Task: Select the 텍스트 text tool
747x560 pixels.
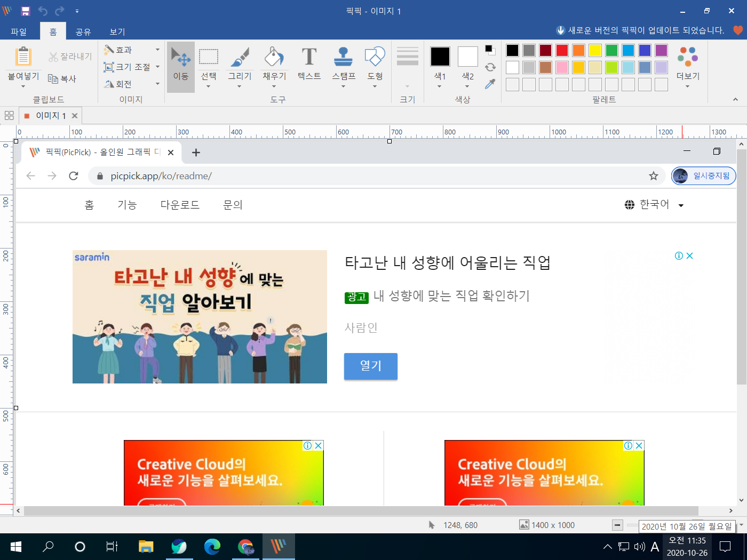Action: pos(309,64)
